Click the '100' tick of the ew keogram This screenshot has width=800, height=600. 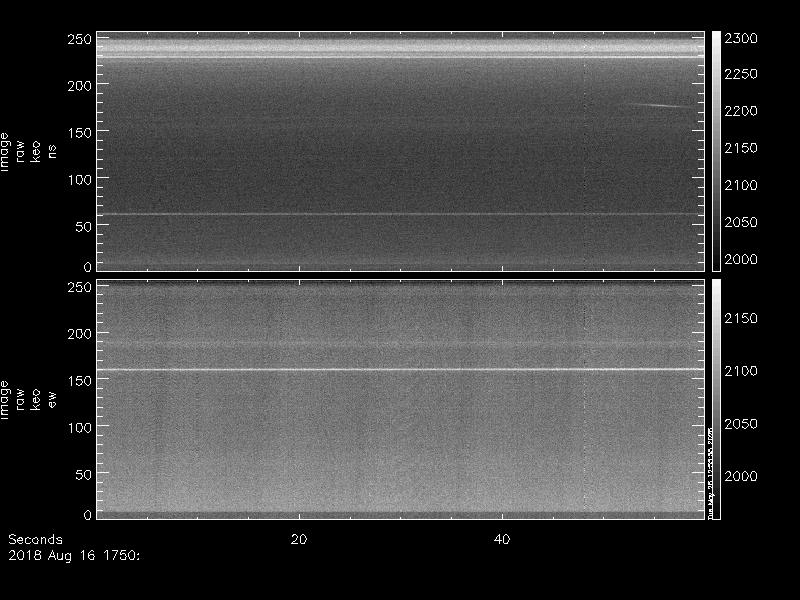80,428
